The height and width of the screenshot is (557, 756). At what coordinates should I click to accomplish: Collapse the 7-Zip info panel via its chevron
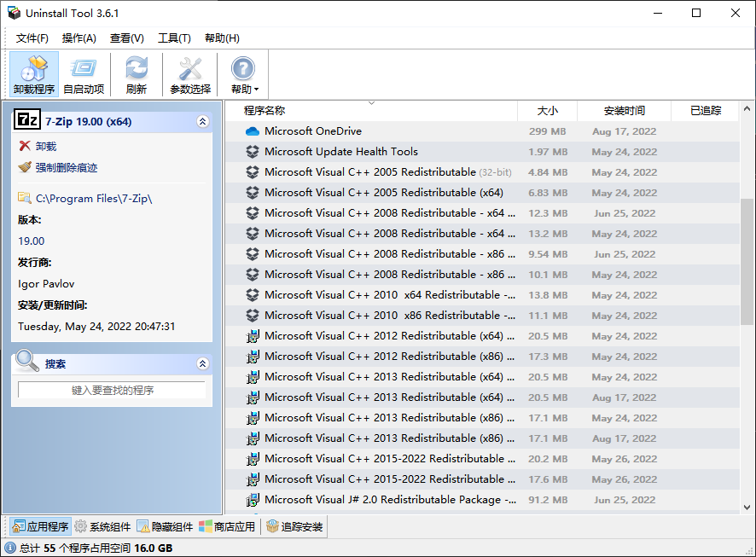click(x=202, y=121)
